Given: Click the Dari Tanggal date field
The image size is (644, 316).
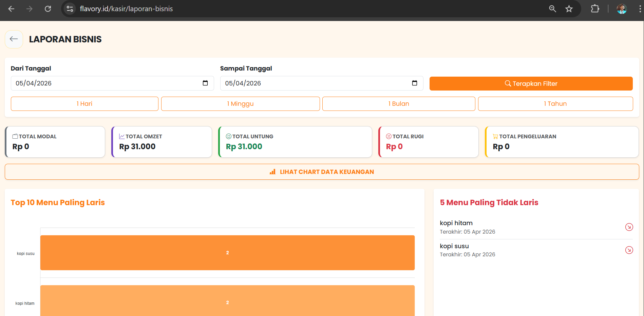Looking at the screenshot, I should pos(102,83).
